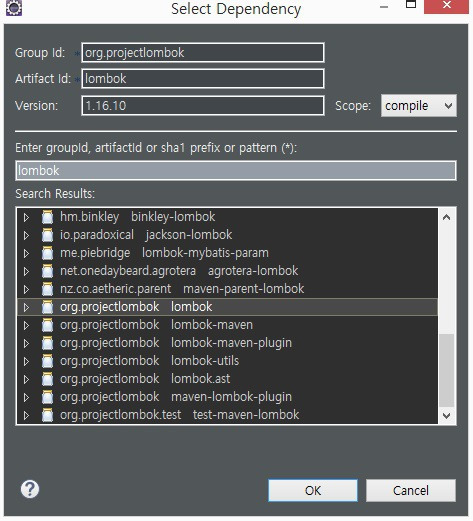473x521 pixels.
Task: Click the Cancel button
Action: click(411, 490)
